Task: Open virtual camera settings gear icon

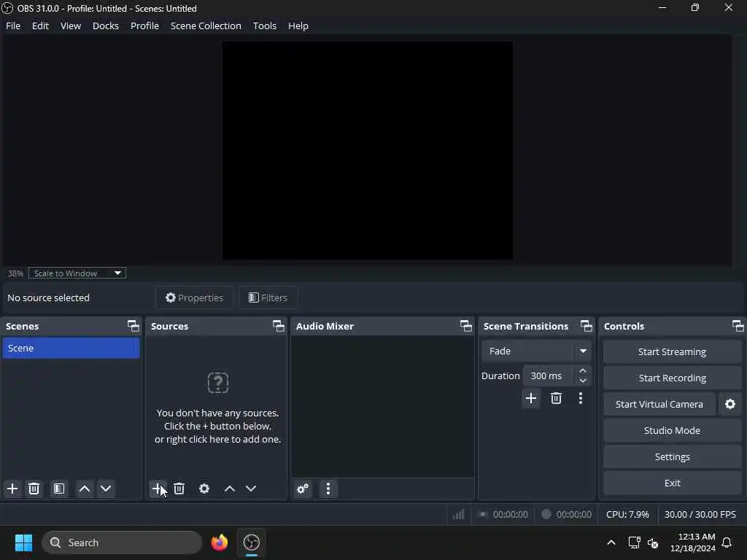Action: click(729, 404)
